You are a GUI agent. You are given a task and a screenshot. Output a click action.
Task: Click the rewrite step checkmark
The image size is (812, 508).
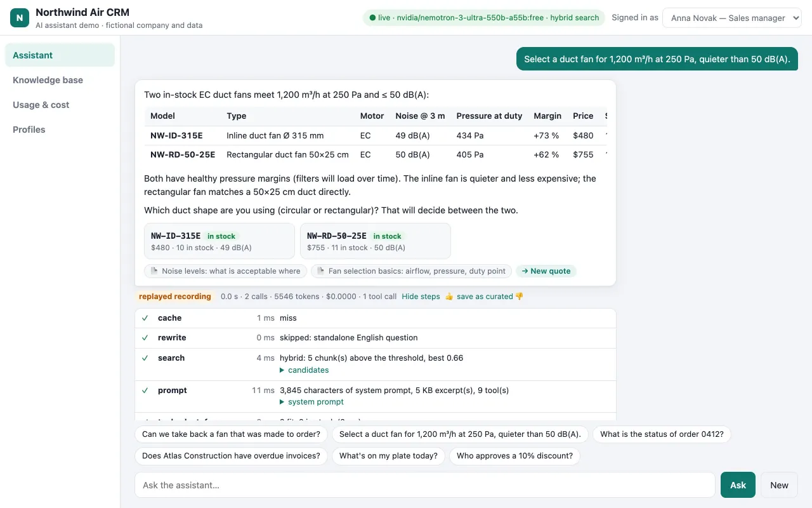coord(145,338)
